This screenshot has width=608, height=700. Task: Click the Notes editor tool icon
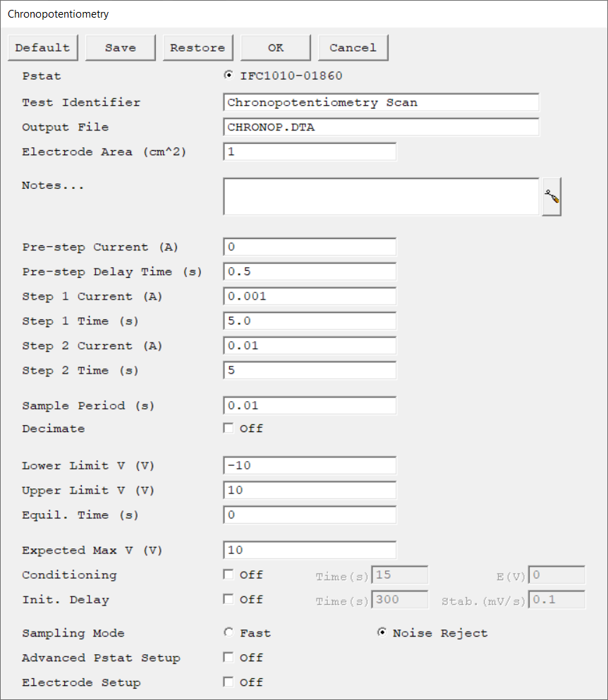(552, 197)
